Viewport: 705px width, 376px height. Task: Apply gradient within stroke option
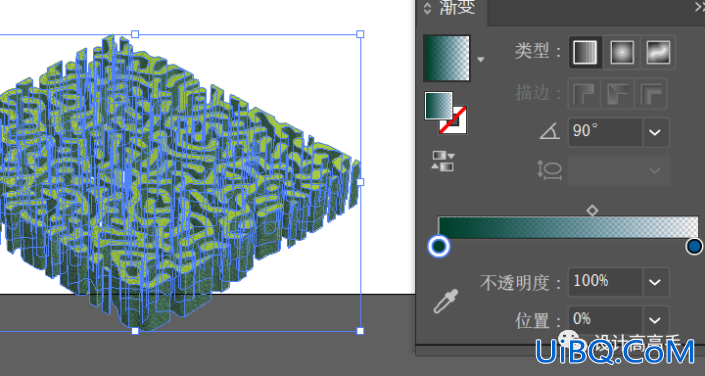tap(584, 94)
